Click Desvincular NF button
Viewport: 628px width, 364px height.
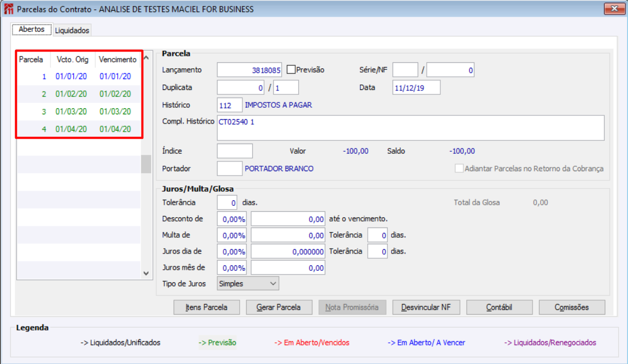pos(426,307)
